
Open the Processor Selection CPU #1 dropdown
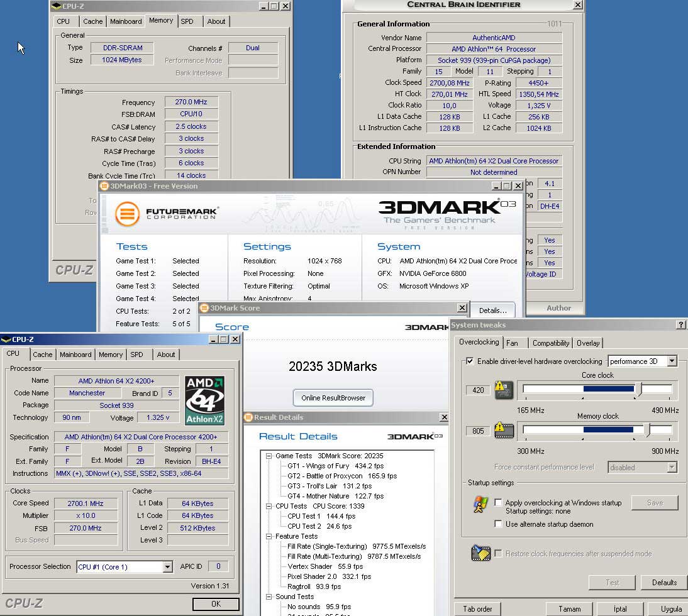[x=167, y=567]
